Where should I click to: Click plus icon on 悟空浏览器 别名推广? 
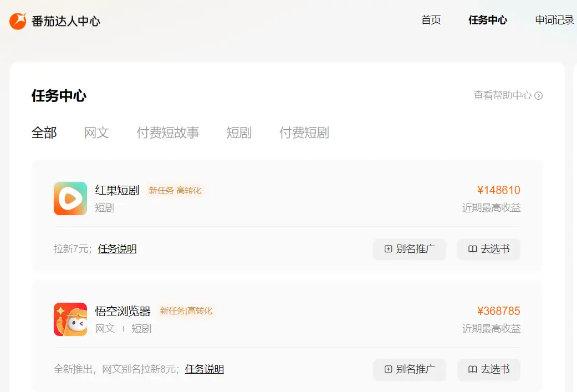click(x=388, y=369)
